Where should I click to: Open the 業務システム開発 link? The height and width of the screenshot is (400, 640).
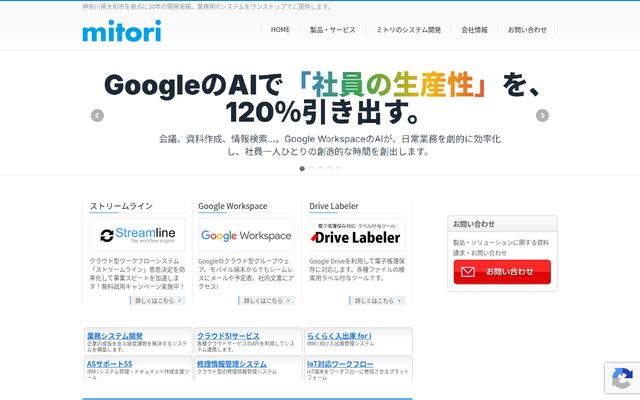click(115, 336)
